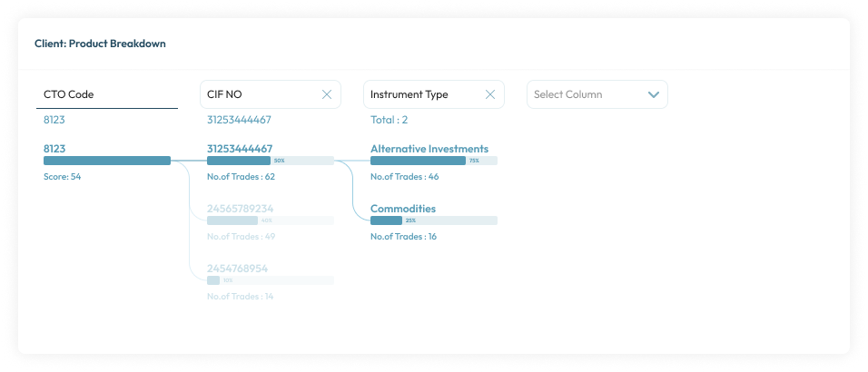868x372 pixels.
Task: Select CIF node 24565789234
Action: click(240, 208)
